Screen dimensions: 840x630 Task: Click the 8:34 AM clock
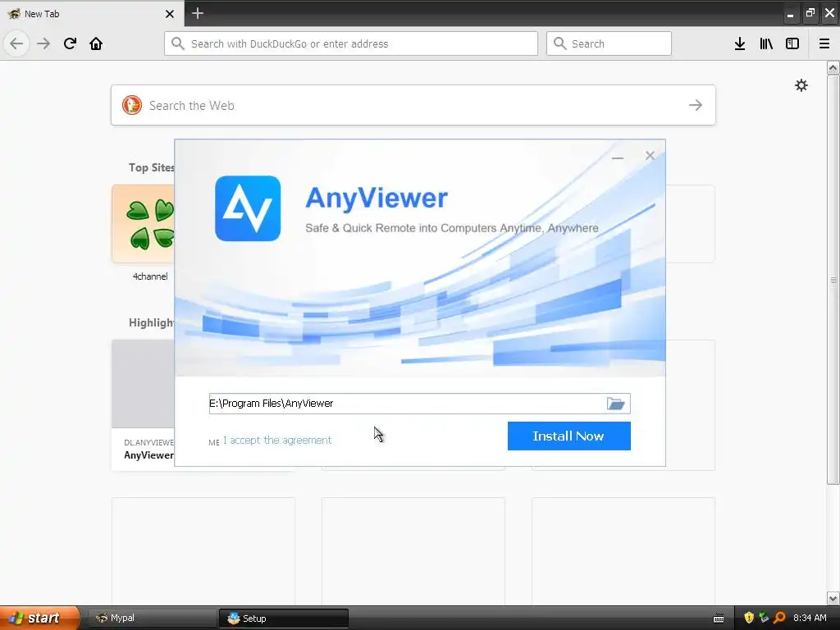(810, 618)
